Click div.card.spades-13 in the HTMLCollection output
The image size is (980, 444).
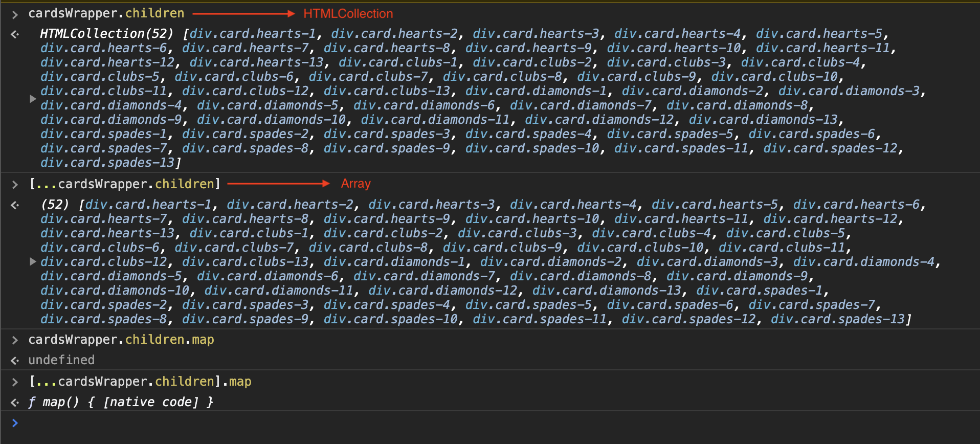point(107,163)
